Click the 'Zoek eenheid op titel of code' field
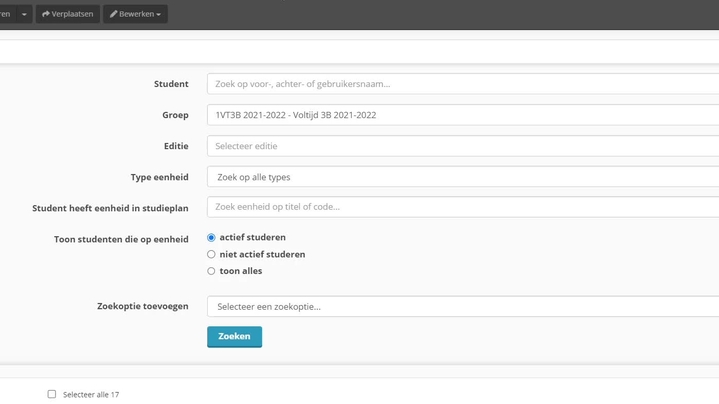719x404 pixels. [463, 207]
